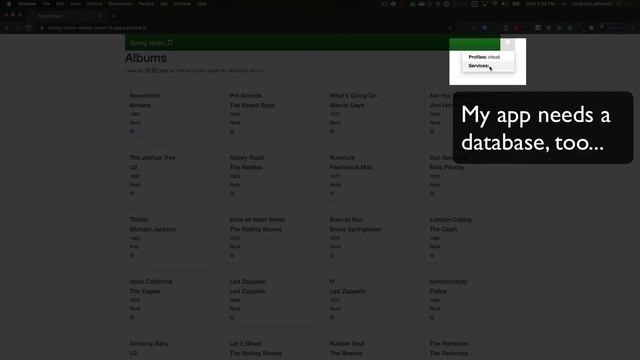Select the Michael Jackson artist name

point(153,229)
